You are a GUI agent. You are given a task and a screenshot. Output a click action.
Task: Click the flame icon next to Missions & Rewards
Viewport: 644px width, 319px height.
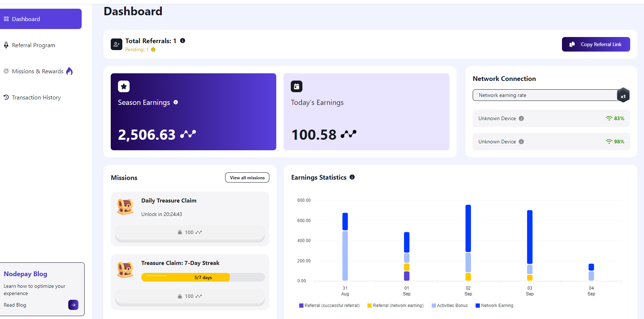[x=69, y=71]
